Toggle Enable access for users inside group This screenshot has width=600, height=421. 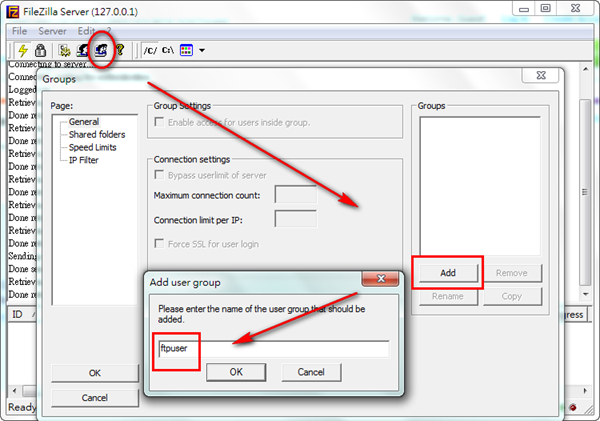click(x=159, y=122)
